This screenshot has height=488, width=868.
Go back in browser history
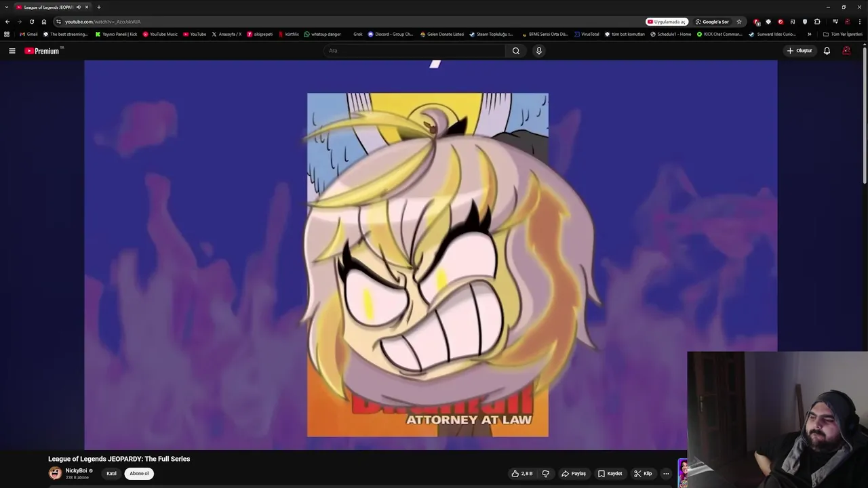click(x=7, y=22)
